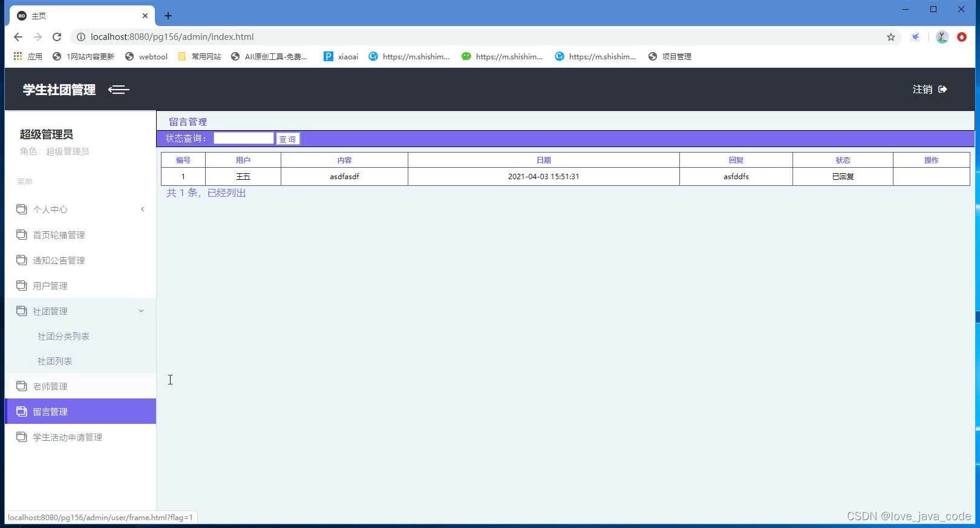The width and height of the screenshot is (980, 528).
Task: Click the 回复 column header
Action: coord(736,160)
